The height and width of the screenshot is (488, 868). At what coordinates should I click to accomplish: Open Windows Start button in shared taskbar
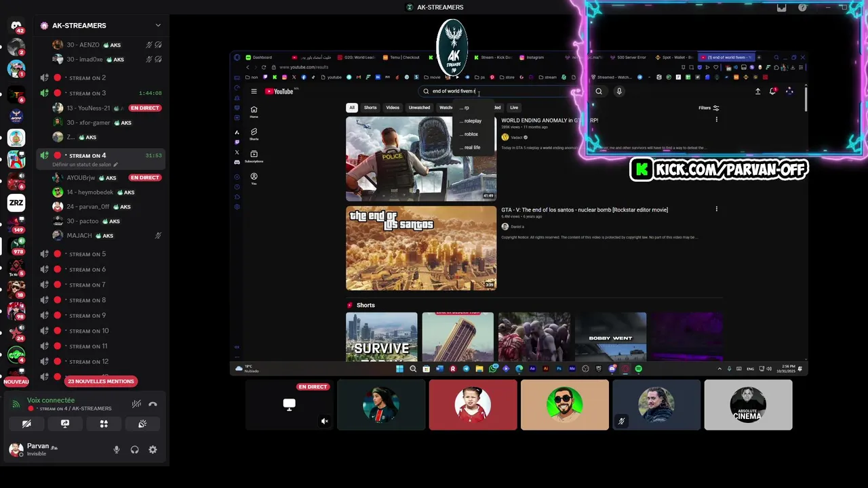point(399,369)
